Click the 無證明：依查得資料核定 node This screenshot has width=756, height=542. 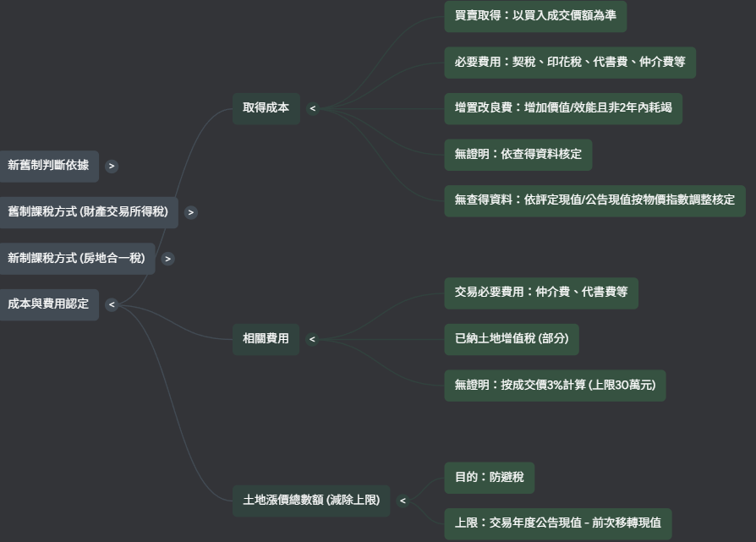[x=518, y=155]
